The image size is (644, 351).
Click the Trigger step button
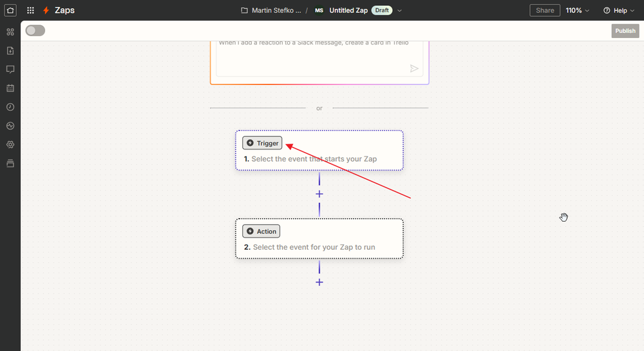tap(262, 143)
